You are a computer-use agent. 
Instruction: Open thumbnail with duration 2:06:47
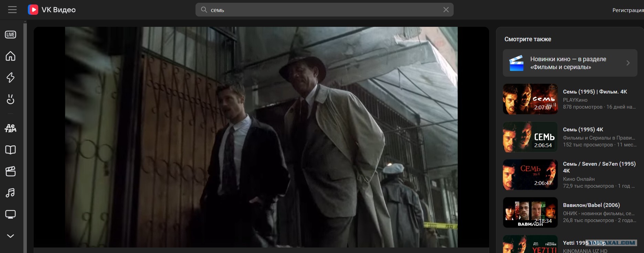pyautogui.click(x=530, y=175)
